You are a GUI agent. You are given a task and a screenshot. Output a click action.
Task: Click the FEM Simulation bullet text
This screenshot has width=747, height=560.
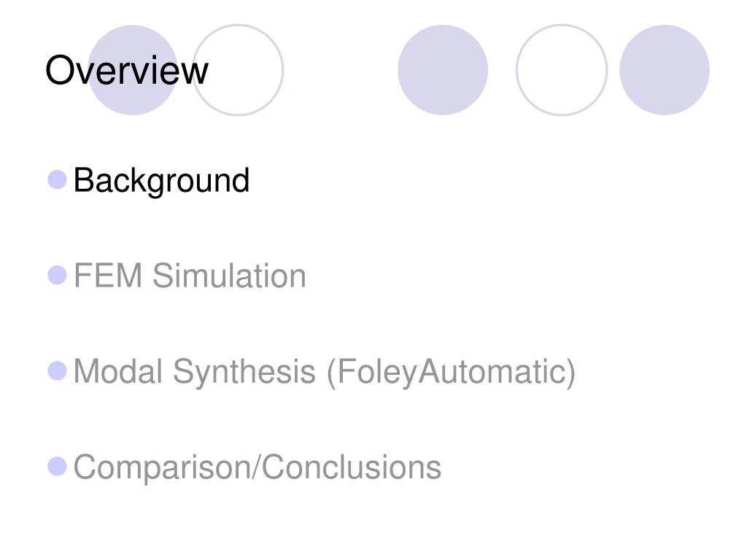pos(190,276)
